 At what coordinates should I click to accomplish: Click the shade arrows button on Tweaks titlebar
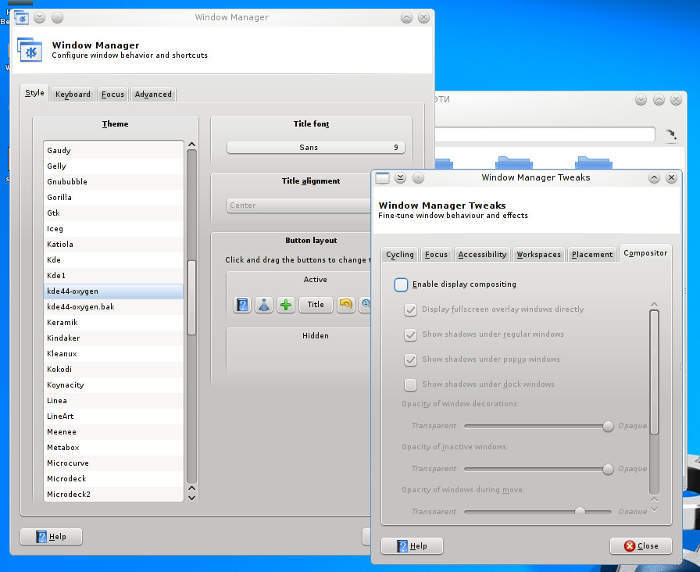click(400, 178)
